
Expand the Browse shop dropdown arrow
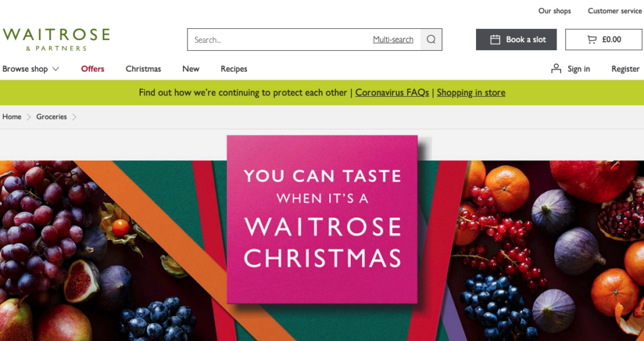click(x=55, y=69)
